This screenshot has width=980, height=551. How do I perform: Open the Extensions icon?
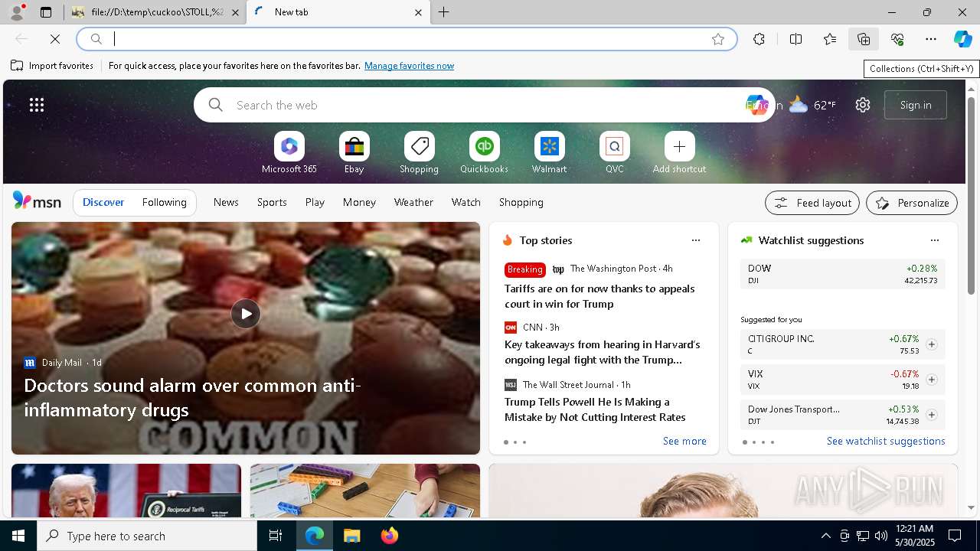759,39
